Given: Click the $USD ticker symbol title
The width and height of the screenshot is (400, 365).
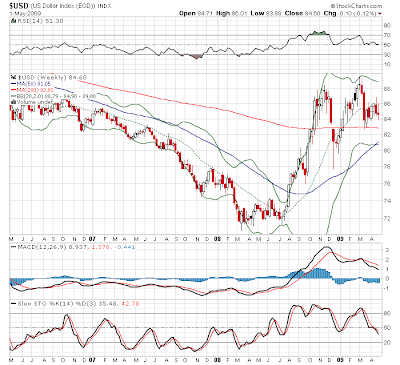Looking at the screenshot, I should tap(19, 6).
